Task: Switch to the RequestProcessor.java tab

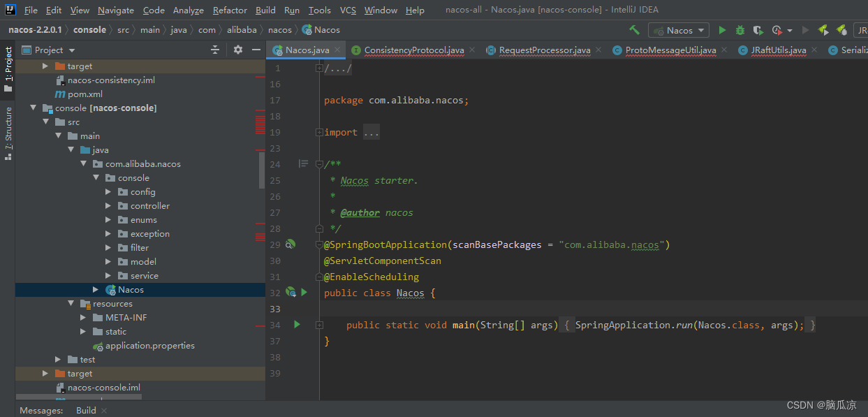Action: pos(545,50)
